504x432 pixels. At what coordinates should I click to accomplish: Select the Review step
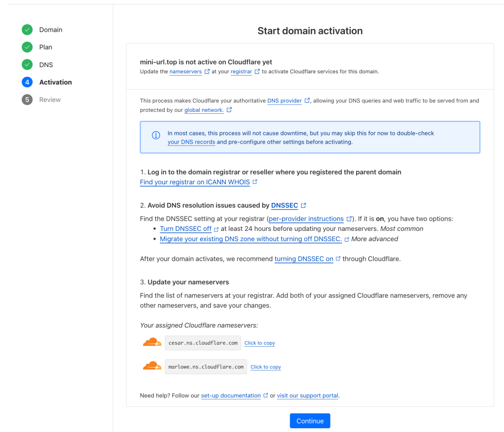tap(50, 100)
